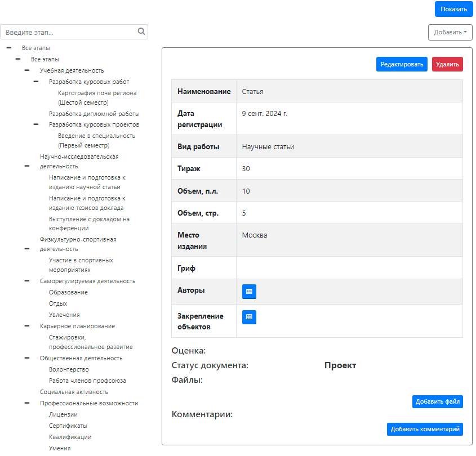The image size is (476, 456).
Task: Collapse the Учебная деятельность branch
Action: [27, 70]
